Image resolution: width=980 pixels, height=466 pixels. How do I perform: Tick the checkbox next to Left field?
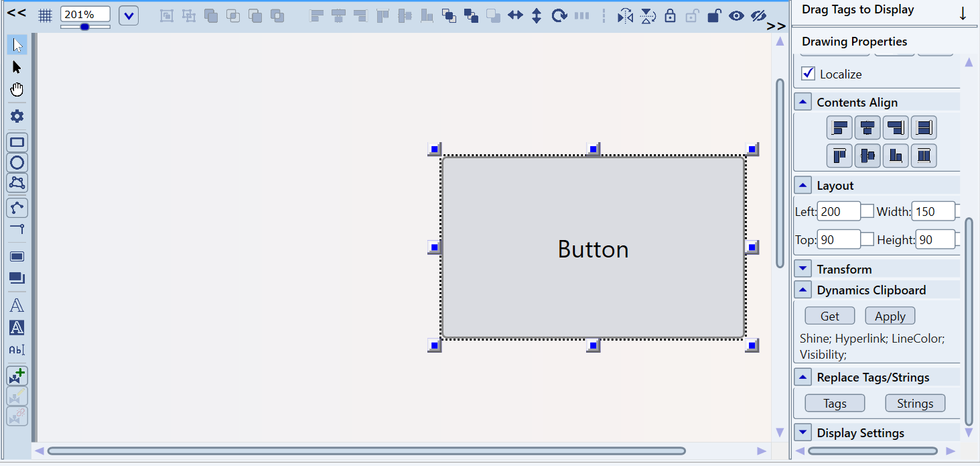[x=867, y=211]
